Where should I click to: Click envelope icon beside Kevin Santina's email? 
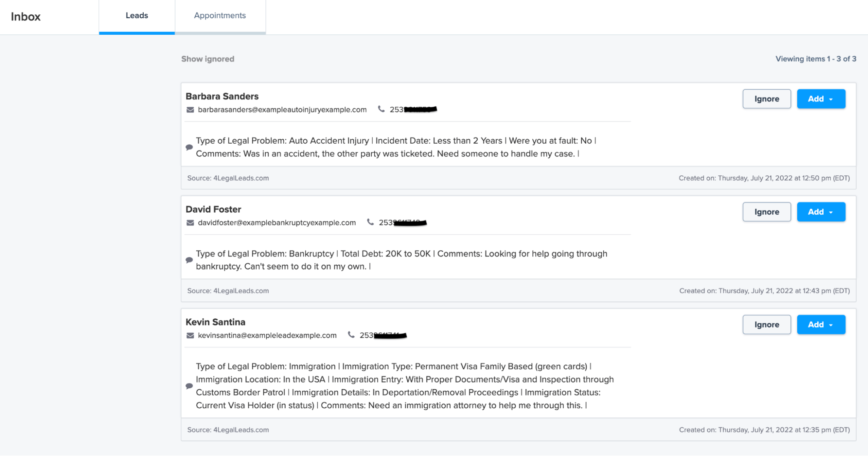click(x=190, y=335)
